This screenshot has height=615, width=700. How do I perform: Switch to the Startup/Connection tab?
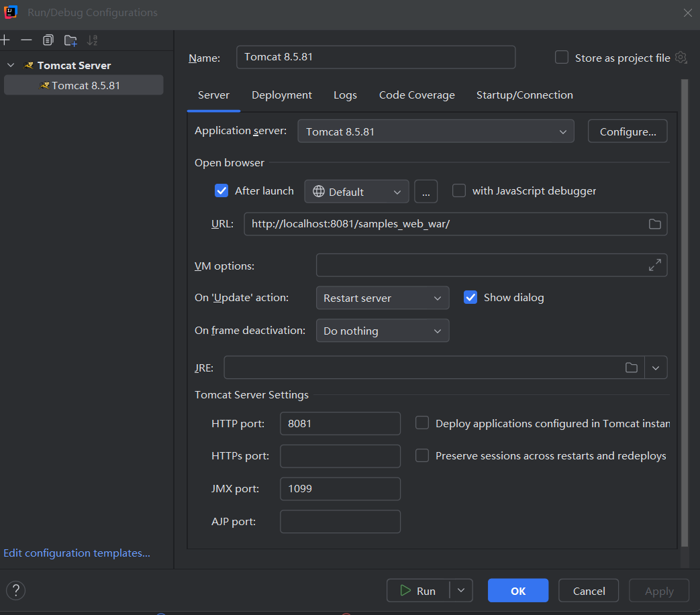coord(525,95)
